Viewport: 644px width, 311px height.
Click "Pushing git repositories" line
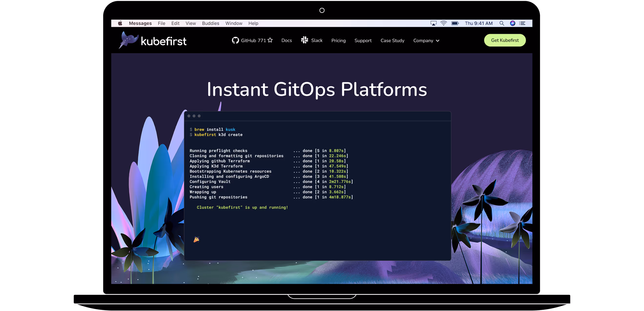pos(219,197)
